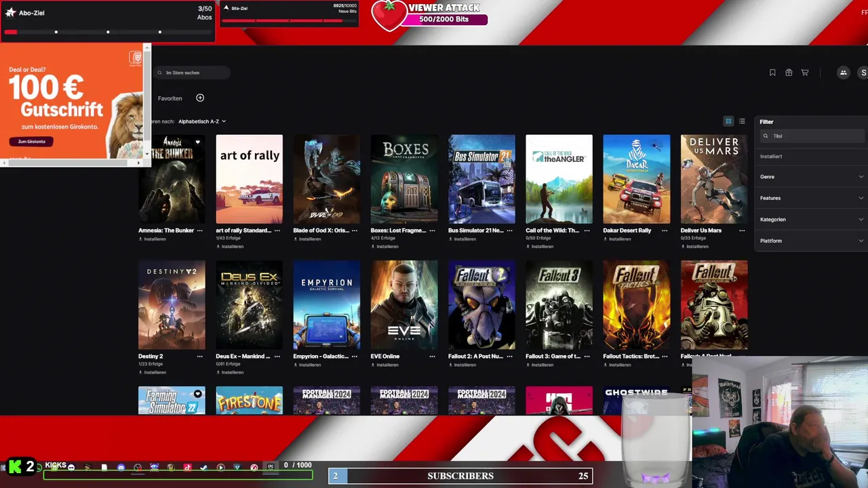Click Zum Girokonto button in the ad
The image size is (868, 488).
click(31, 142)
